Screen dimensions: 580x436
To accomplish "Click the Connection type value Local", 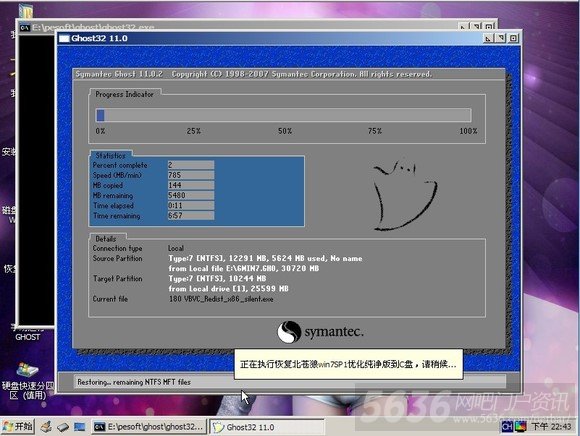I will tap(176, 248).
